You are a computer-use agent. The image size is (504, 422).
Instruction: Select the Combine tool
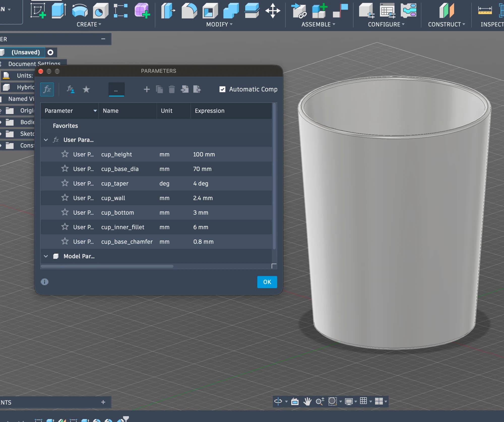coord(231,10)
